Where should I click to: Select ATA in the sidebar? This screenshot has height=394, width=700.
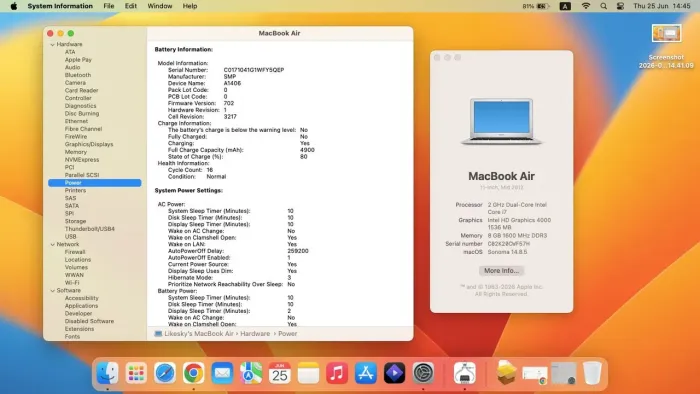[x=70, y=52]
